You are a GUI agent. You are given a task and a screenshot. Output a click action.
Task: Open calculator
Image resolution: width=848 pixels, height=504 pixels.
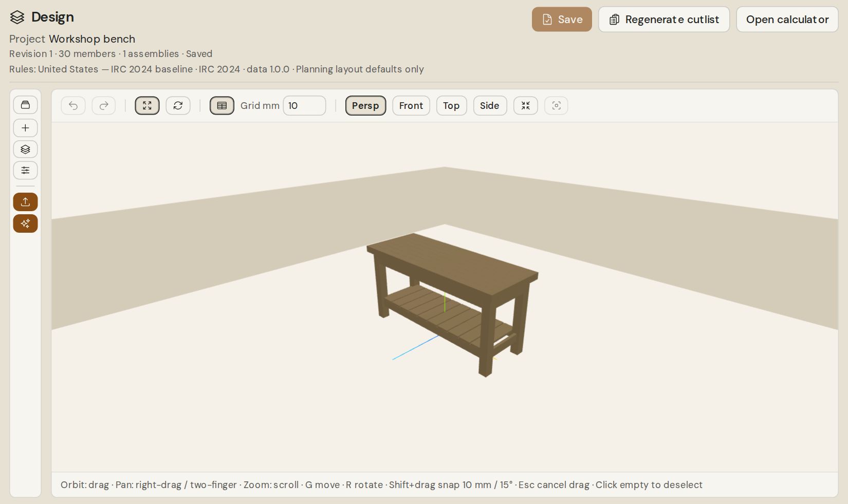point(787,20)
